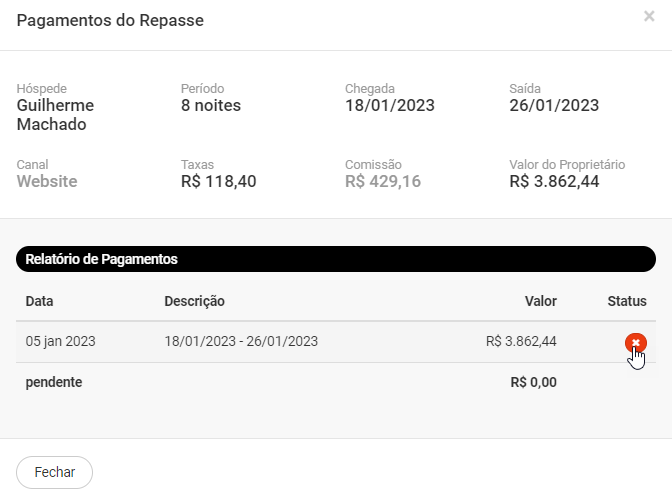The height and width of the screenshot is (502, 672).
Task: Click the 18/01/2023 - 26/01/2023 description
Action: pos(241,341)
